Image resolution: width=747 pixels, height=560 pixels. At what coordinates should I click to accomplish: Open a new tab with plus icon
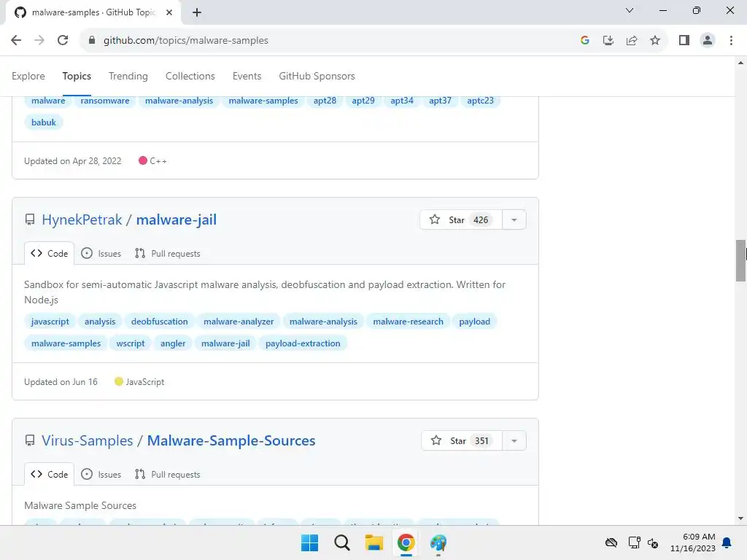(x=197, y=13)
